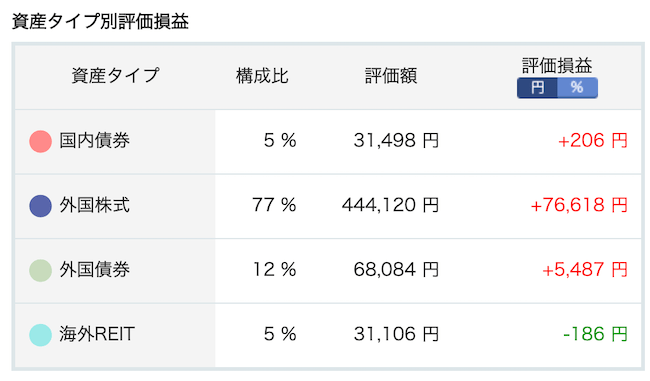The image size is (650, 381).
Task: Click the pink 国内債券 color dot
Action: coord(41,141)
